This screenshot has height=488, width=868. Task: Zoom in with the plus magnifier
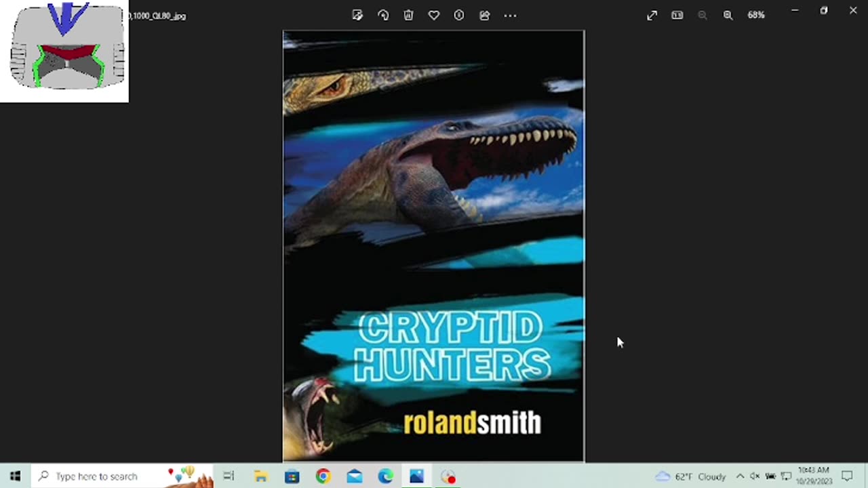pyautogui.click(x=728, y=15)
